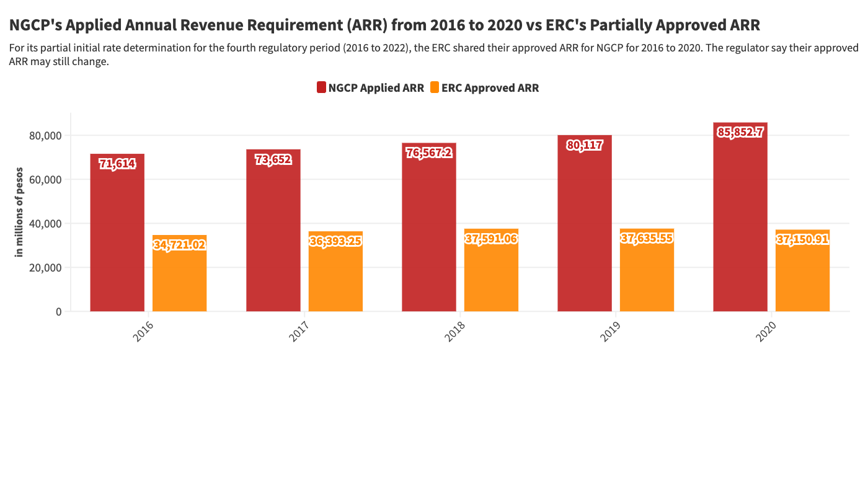This screenshot has height=496, width=868.
Task: Click the 40,000 y-axis tick label
Action: (46, 224)
